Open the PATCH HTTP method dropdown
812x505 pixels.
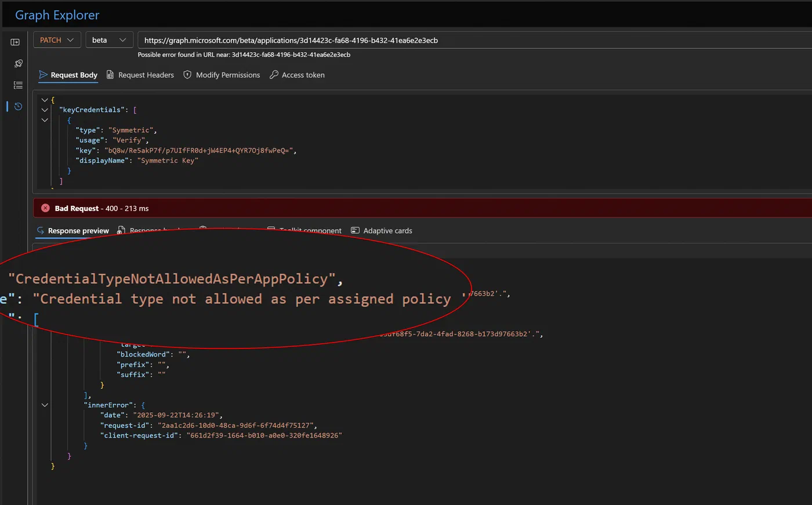coord(57,40)
